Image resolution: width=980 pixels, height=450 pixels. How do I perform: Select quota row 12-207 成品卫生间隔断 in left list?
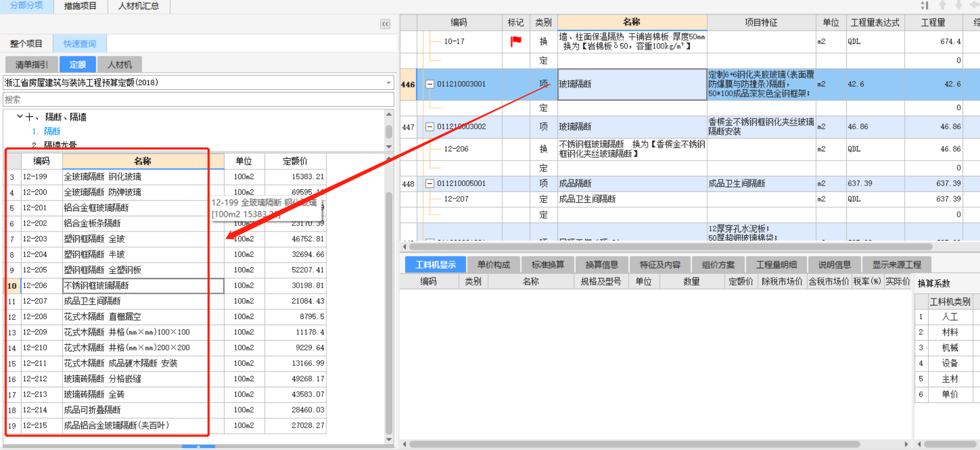pos(166,301)
